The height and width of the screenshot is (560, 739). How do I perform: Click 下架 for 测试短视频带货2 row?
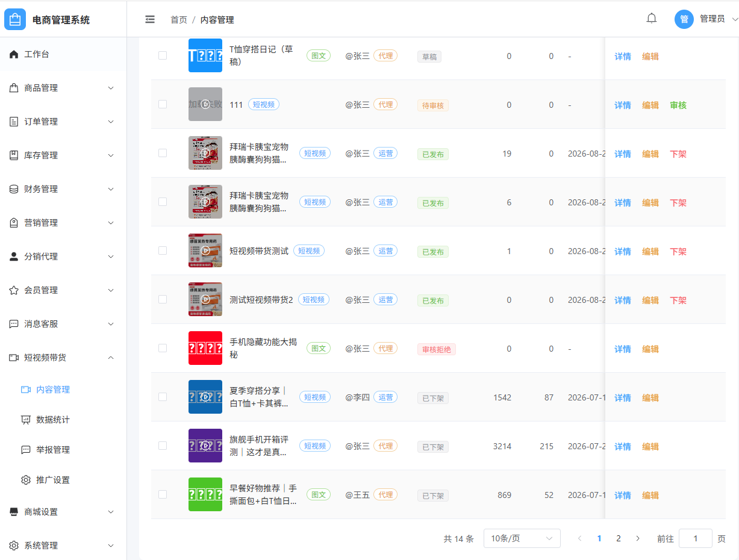click(678, 300)
